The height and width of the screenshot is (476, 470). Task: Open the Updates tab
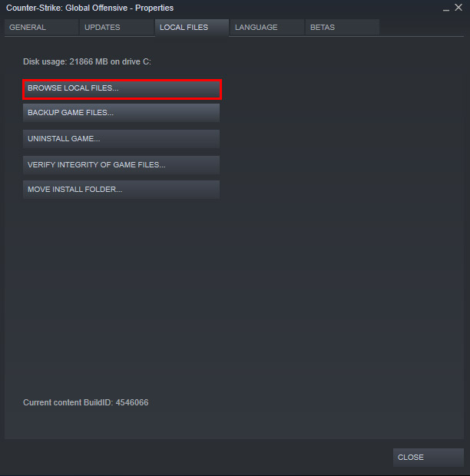(117, 28)
